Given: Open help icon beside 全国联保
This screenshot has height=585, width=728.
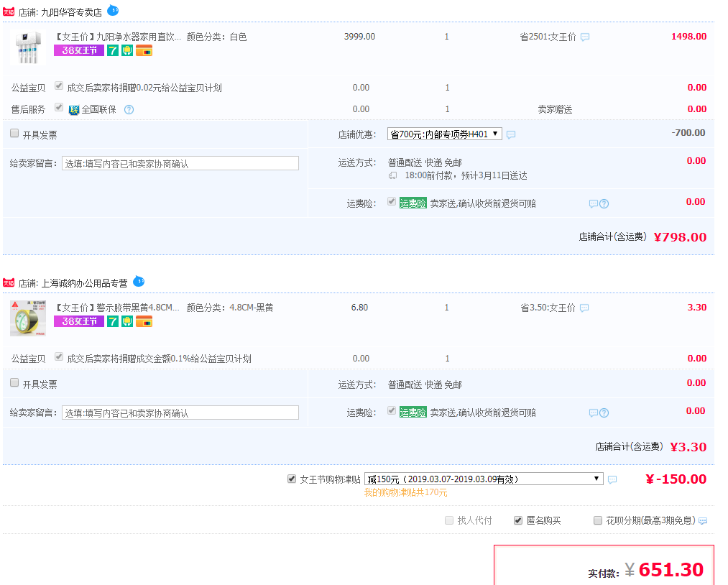Looking at the screenshot, I should click(x=129, y=109).
